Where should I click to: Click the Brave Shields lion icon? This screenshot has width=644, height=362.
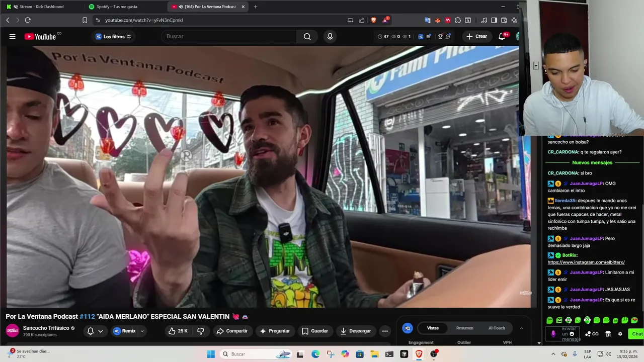coord(373,20)
